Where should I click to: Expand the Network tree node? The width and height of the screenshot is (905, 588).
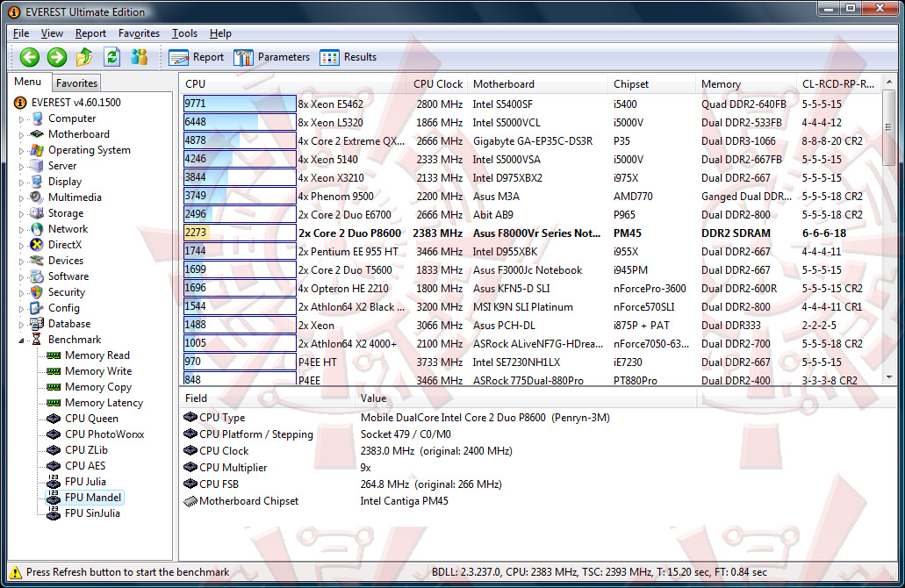coord(21,230)
